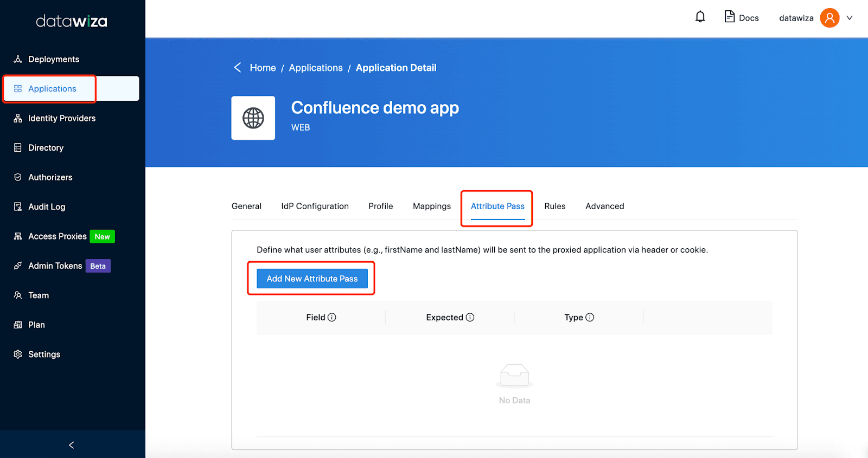Image resolution: width=868 pixels, height=458 pixels.
Task: Click the back arrow before Home
Action: (x=237, y=67)
